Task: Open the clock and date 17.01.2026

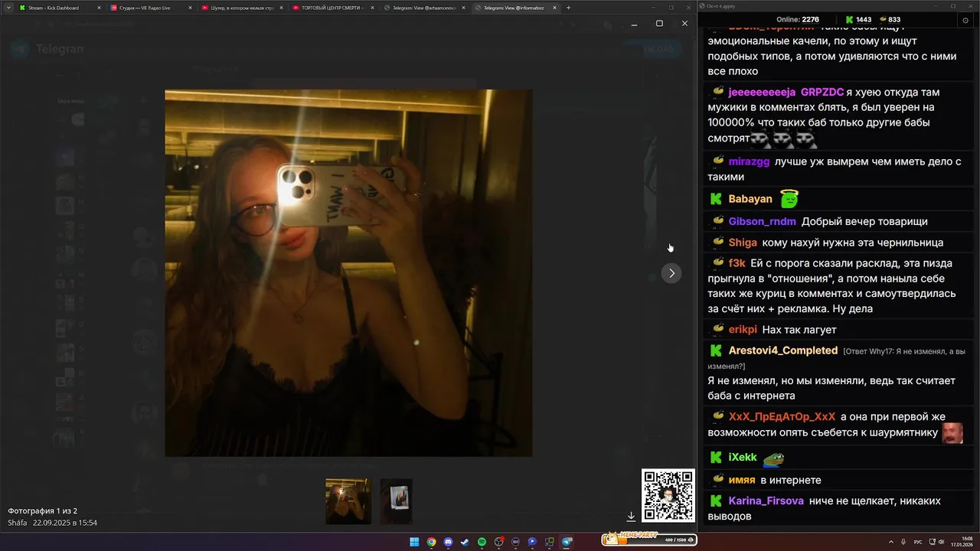Action: [x=961, y=542]
